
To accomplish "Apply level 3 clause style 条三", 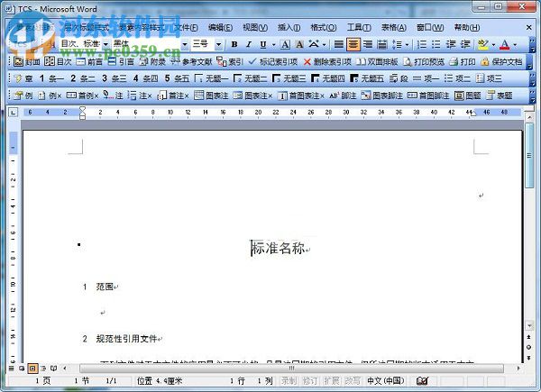I will click(114, 78).
